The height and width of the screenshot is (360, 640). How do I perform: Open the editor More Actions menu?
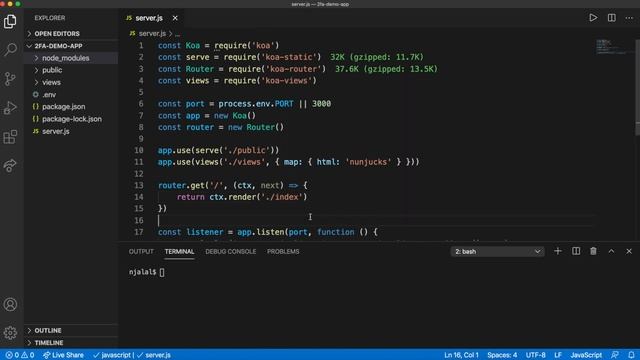[x=629, y=18]
